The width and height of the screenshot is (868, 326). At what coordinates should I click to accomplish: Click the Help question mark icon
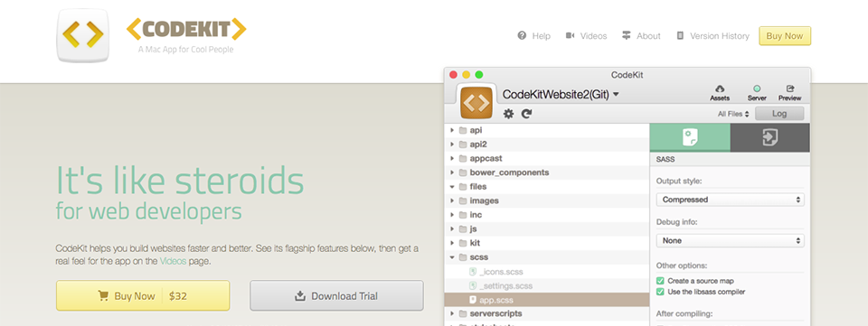(522, 35)
